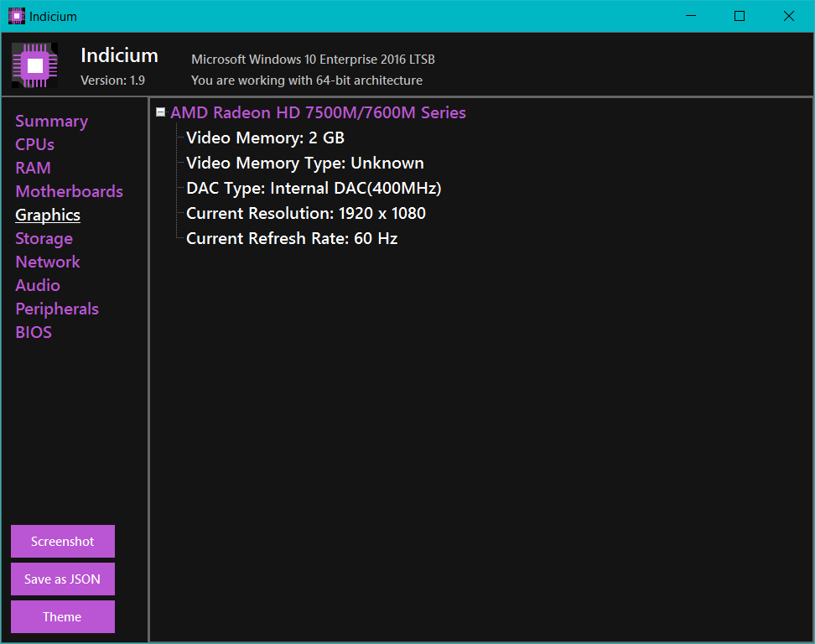
Task: Click the 64-bit architecture message
Action: tap(307, 80)
